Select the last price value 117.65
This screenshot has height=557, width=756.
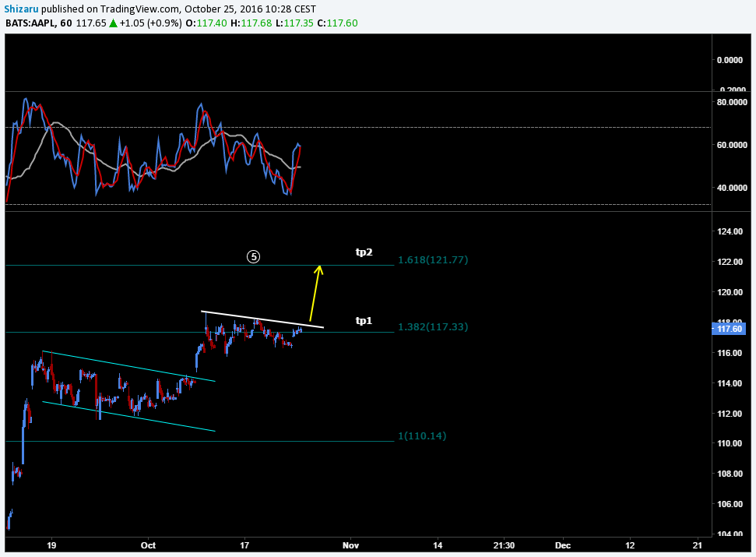[91, 23]
